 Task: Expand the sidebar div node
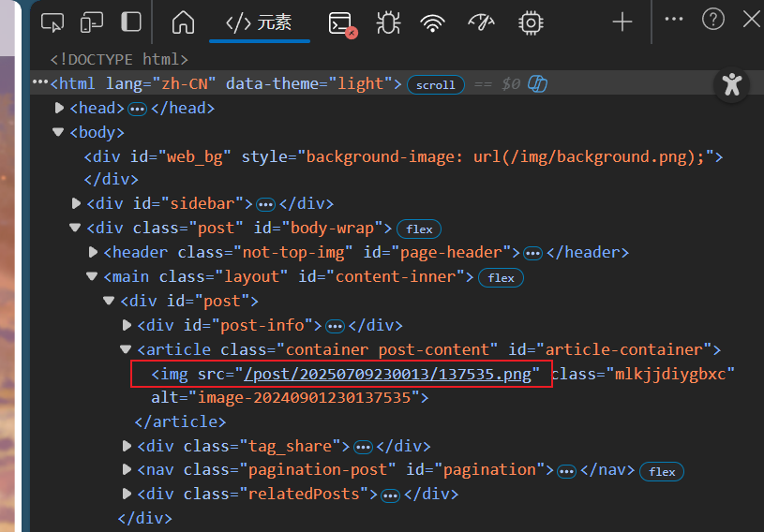coord(77,203)
